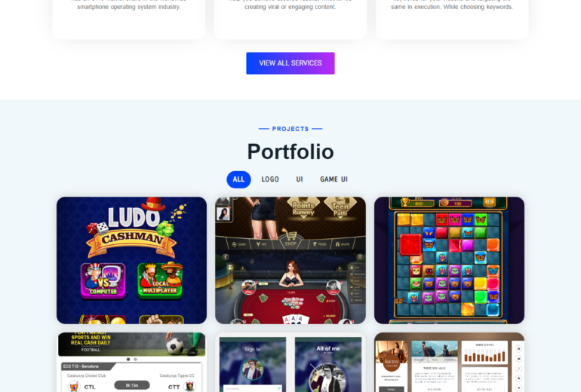Click the soccer ball in sports banner

pos(175,347)
